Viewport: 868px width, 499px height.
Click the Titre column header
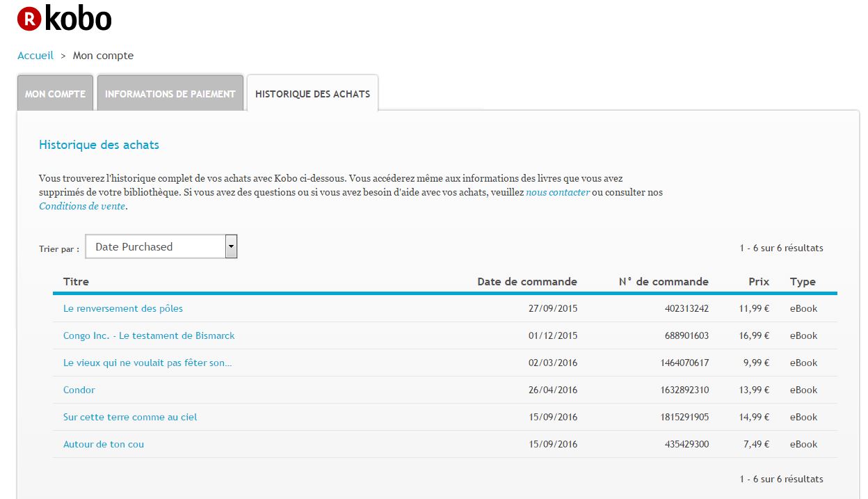click(76, 282)
